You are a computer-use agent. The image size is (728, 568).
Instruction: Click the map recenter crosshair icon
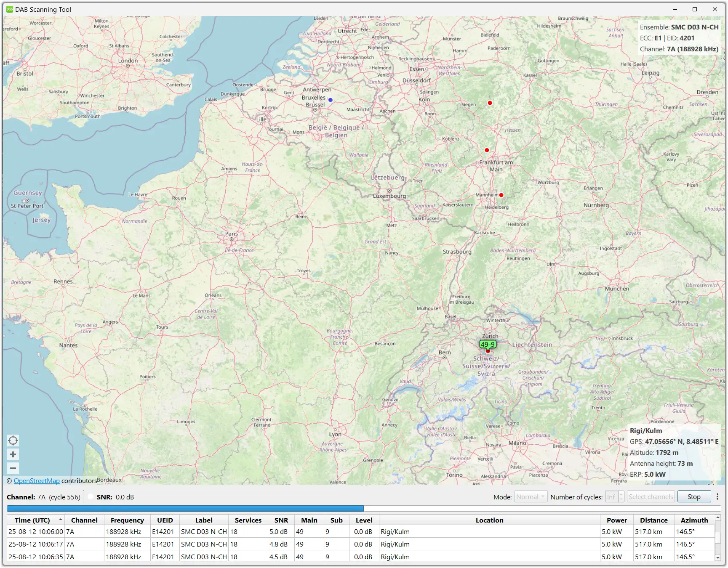tap(13, 441)
